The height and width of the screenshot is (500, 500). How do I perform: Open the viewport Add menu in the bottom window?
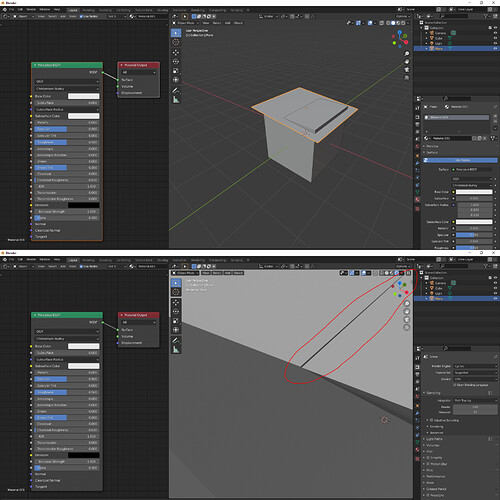click(x=228, y=273)
